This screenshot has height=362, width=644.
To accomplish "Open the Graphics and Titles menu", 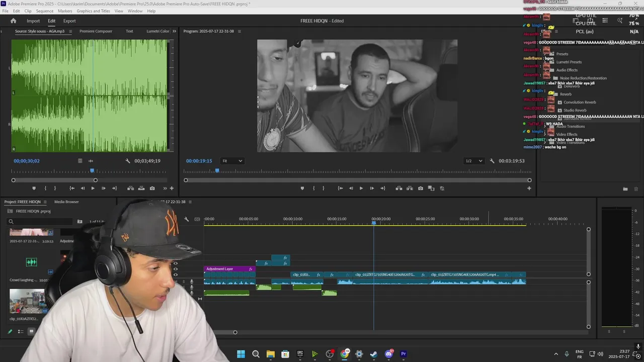I will pos(94,11).
